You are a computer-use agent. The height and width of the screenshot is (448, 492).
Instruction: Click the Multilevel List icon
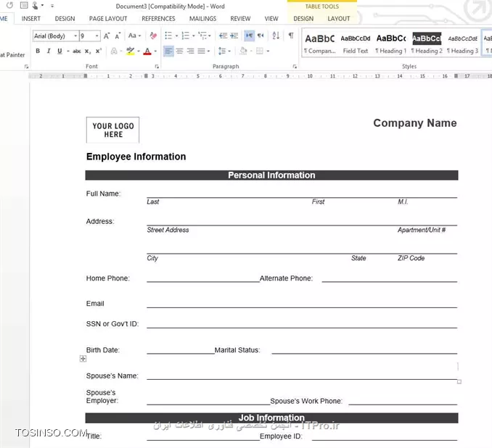pos(202,36)
